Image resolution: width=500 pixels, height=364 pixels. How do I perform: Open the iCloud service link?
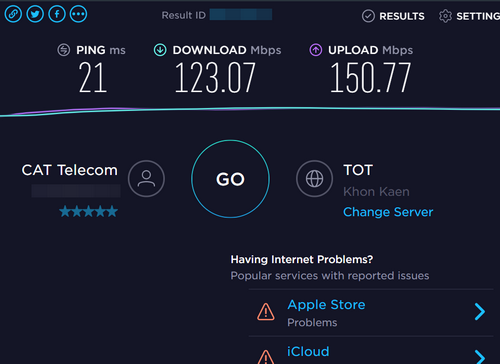pos(308,352)
